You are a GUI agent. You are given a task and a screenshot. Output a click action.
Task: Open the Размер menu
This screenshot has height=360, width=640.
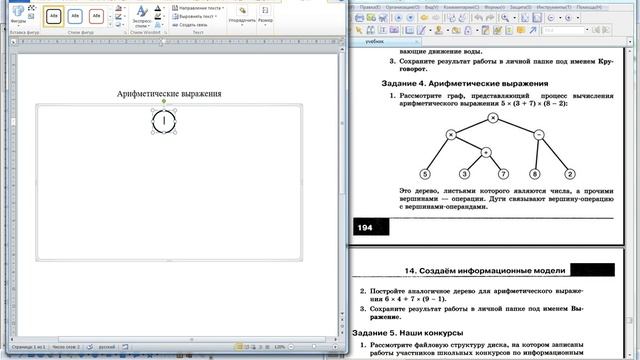click(265, 16)
